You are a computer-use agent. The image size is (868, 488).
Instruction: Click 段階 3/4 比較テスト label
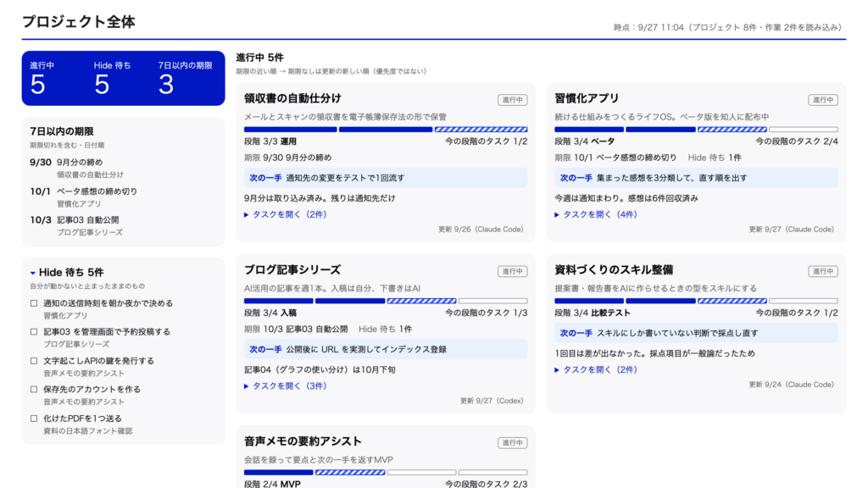point(593,313)
